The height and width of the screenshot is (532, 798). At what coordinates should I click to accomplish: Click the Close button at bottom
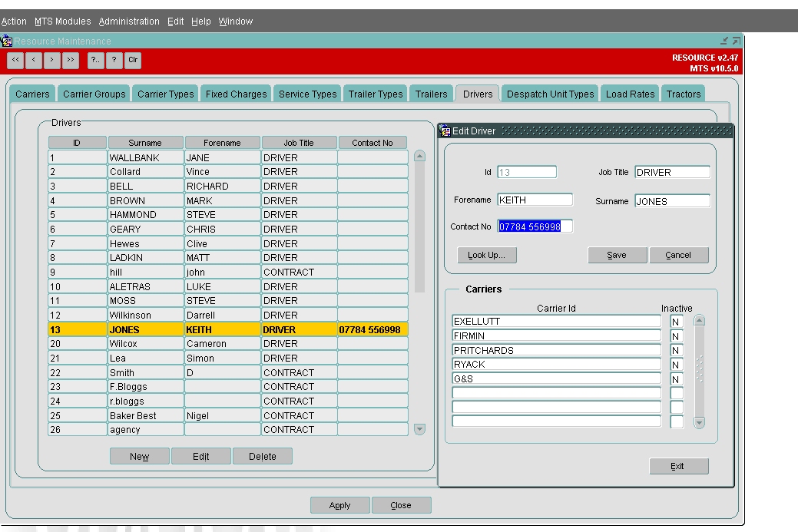pos(401,505)
